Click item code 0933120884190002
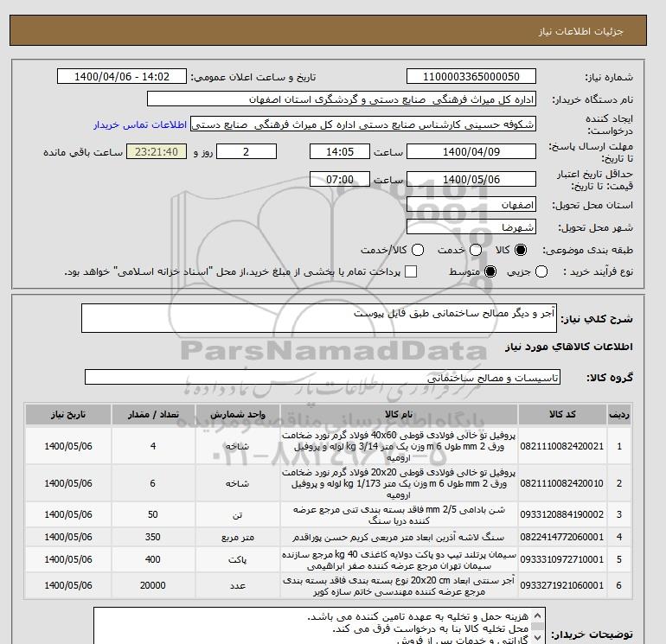 click(562, 514)
